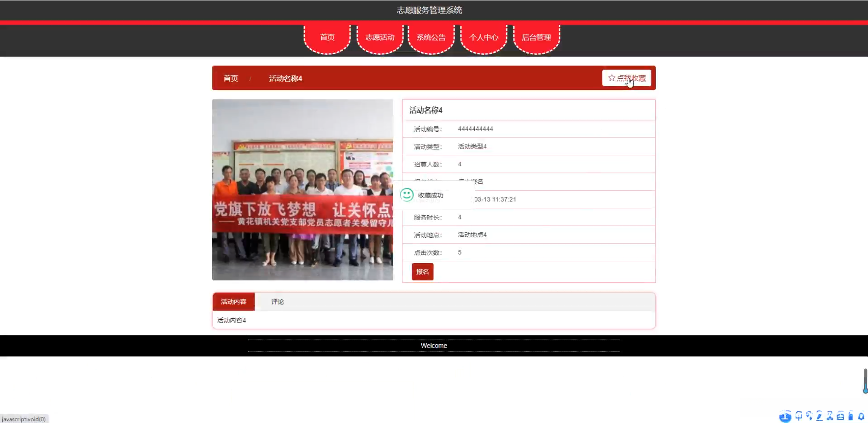Open the 志愿活动 navigation item
868x423 pixels.
[380, 37]
